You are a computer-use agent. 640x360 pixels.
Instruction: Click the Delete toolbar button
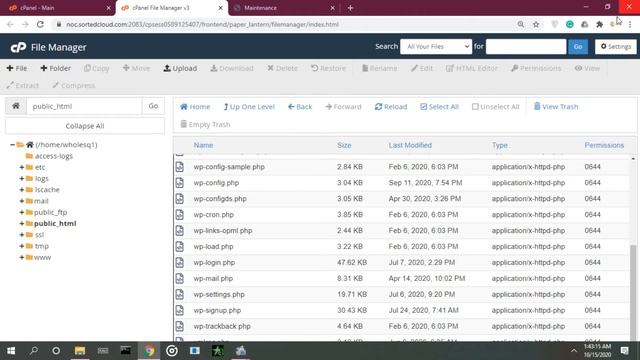(x=282, y=68)
